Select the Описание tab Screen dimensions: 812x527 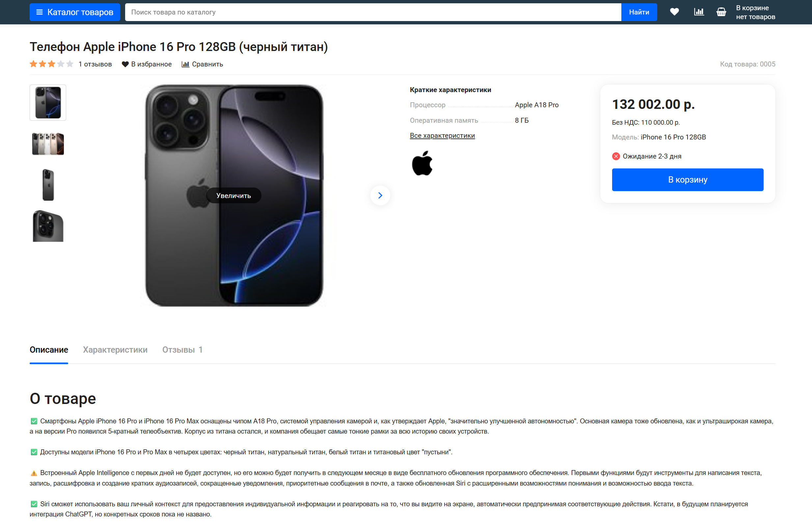pos(49,350)
